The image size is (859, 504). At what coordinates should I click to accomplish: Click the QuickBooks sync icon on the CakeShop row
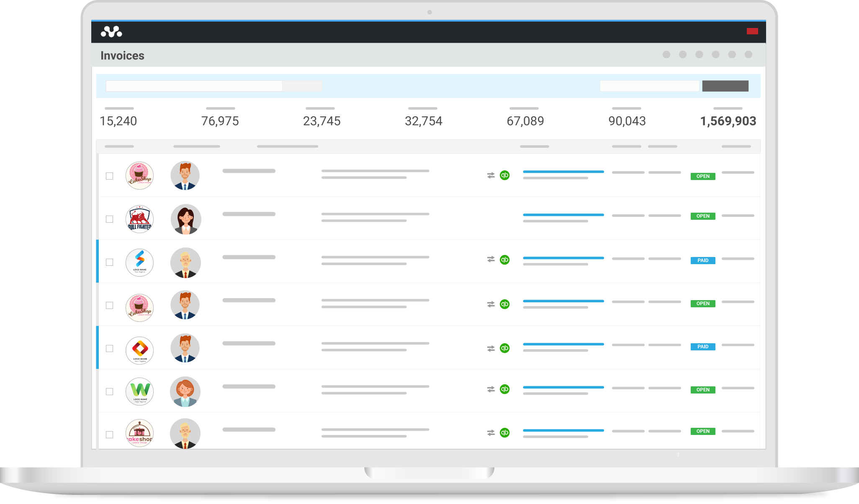pyautogui.click(x=505, y=175)
